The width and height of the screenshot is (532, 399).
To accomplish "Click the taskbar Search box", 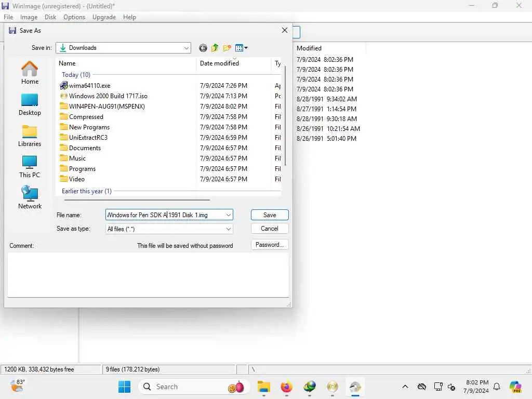I will pyautogui.click(x=194, y=387).
